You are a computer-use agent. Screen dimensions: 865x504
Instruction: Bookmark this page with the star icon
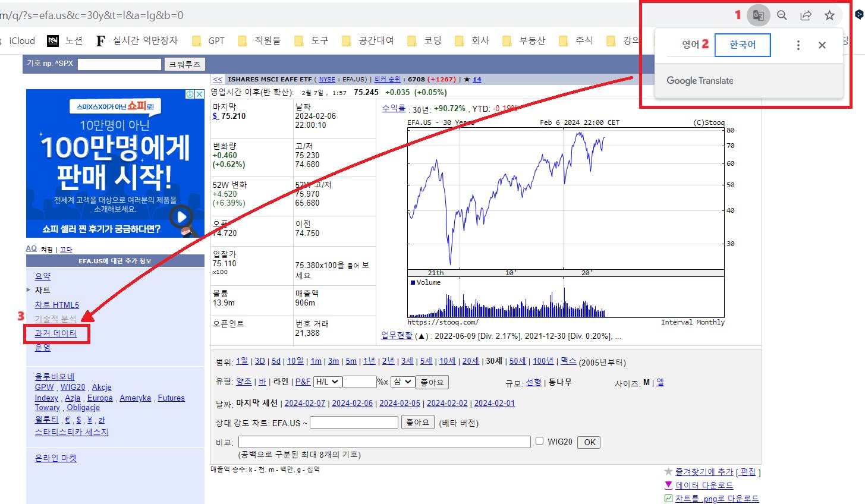tap(829, 15)
